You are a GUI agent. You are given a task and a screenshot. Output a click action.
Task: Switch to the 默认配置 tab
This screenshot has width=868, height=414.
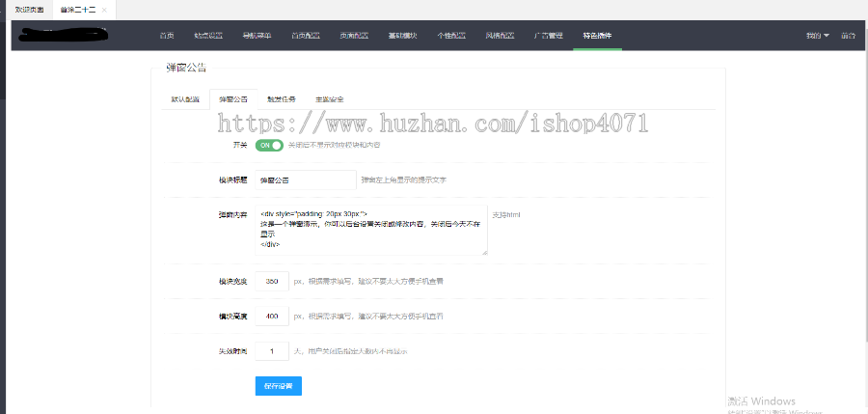185,99
